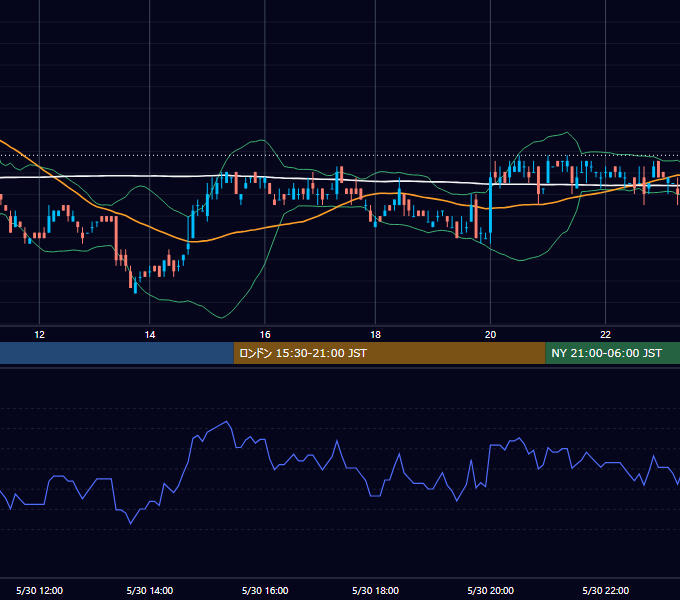Click the 5/30 16:00 time label

265,590
